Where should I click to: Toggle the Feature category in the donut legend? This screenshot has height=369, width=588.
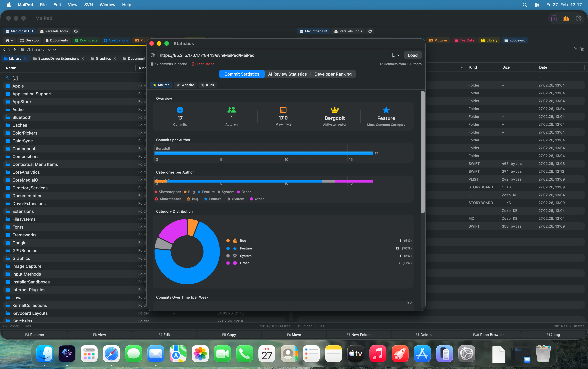(246, 248)
